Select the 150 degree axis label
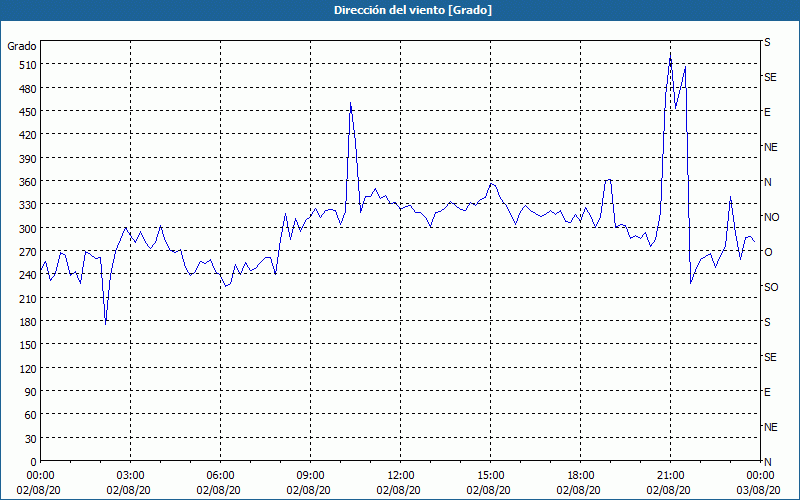The image size is (800, 500). pyautogui.click(x=28, y=345)
